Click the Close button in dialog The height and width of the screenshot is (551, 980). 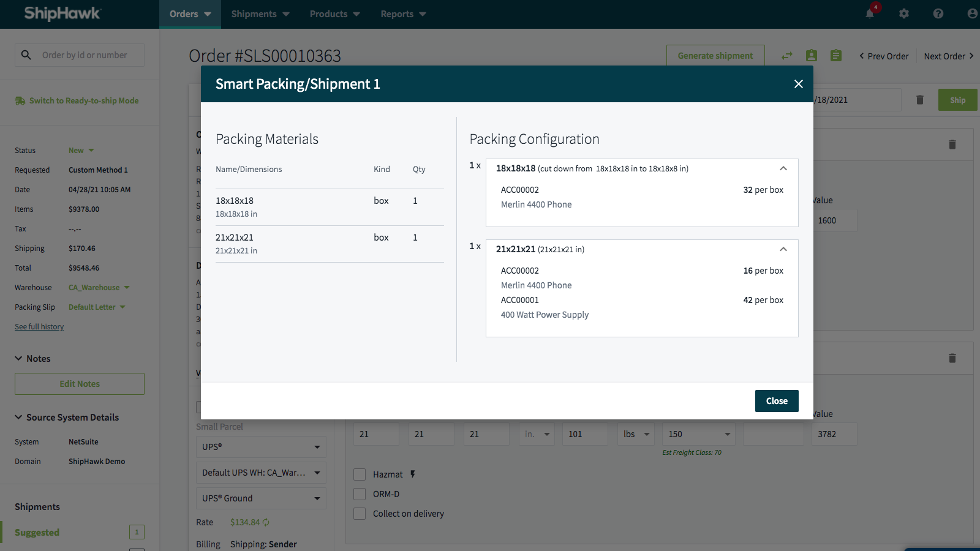click(776, 401)
